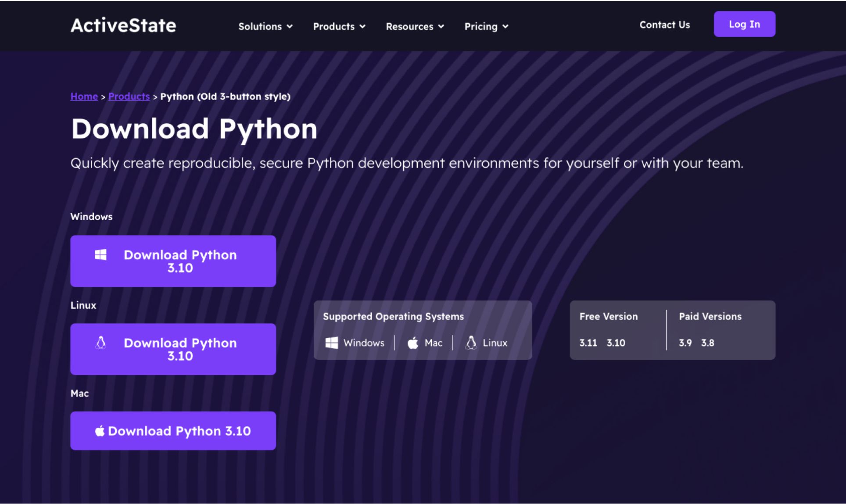Follow the Home breadcrumb link
This screenshot has height=504, width=846.
coord(84,96)
